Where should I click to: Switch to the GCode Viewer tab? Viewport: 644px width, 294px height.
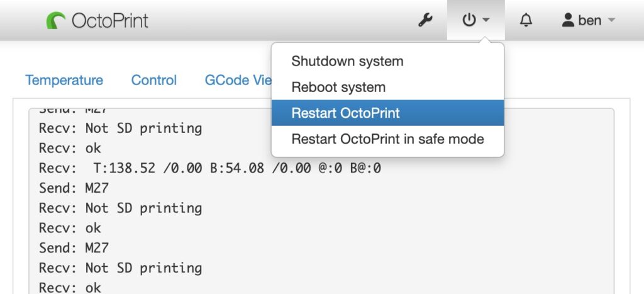tap(238, 81)
